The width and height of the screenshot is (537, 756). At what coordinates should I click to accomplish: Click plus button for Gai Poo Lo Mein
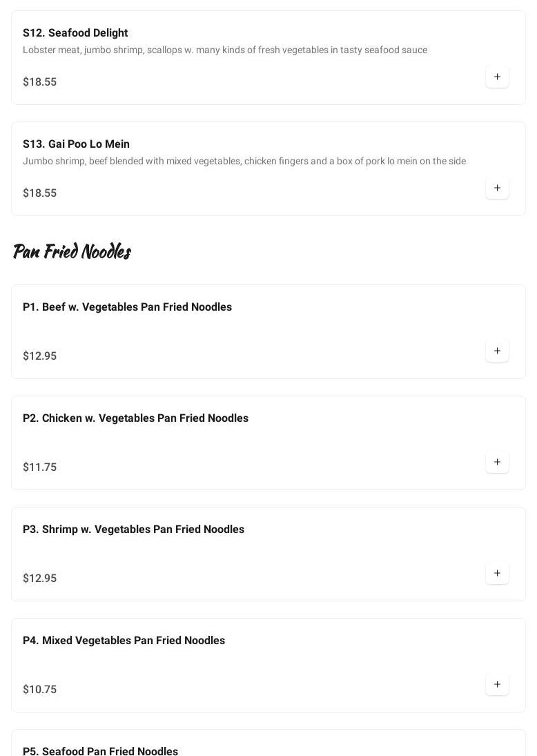[x=497, y=188]
